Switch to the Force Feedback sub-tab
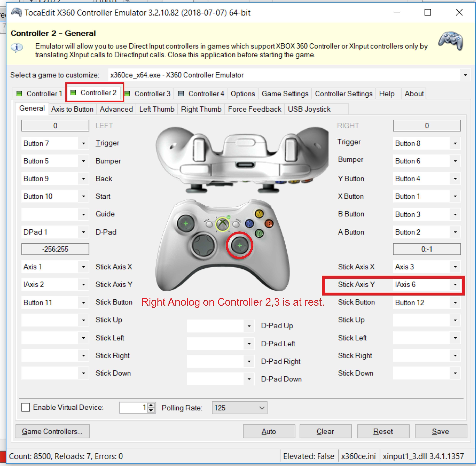Screen dimensions: 476x466 [255, 109]
